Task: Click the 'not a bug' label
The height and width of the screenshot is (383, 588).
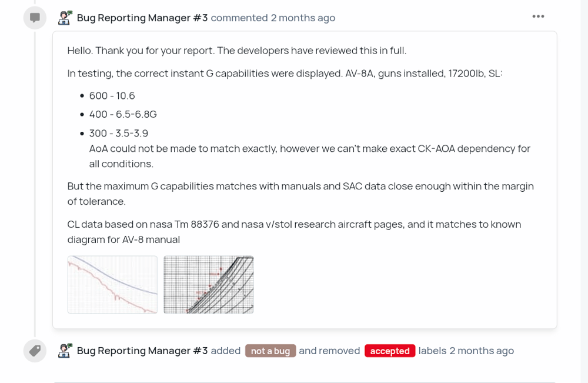Action: 270,351
